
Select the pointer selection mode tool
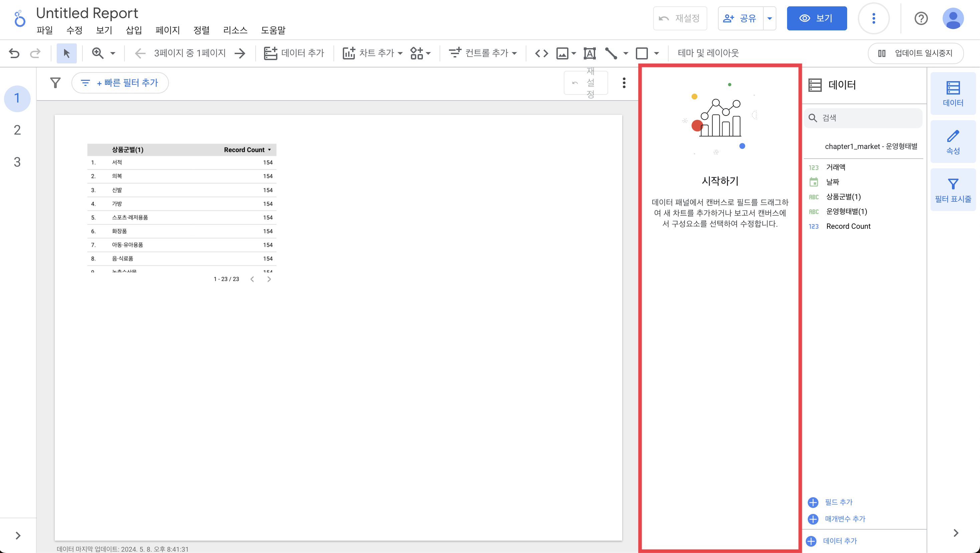[x=66, y=53]
